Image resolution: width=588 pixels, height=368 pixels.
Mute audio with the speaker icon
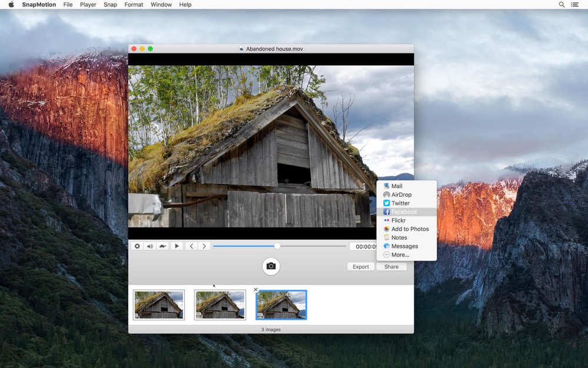150,246
